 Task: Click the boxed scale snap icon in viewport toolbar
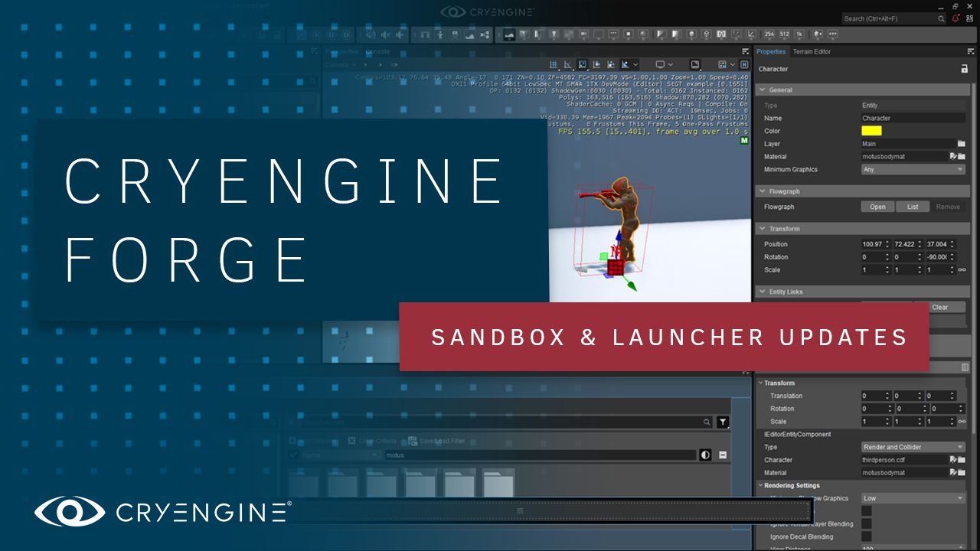[x=583, y=65]
